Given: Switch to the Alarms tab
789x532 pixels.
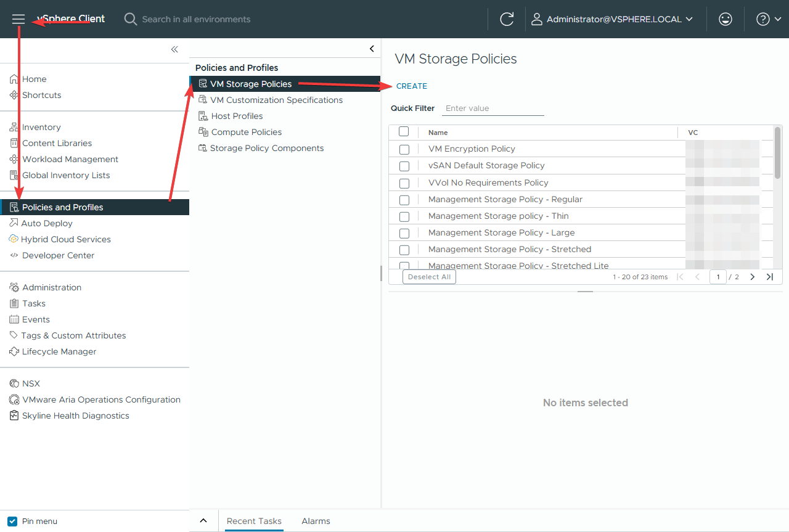Looking at the screenshot, I should 316,521.
